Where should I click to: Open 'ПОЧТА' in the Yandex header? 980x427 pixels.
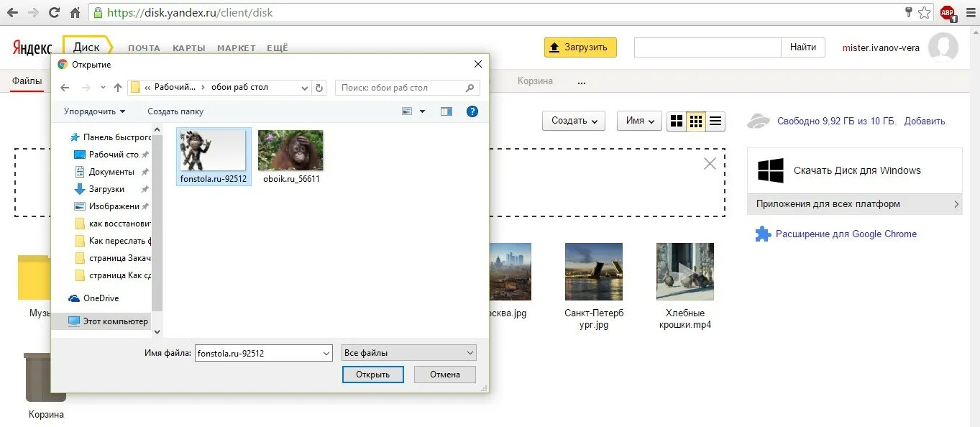[x=144, y=48]
